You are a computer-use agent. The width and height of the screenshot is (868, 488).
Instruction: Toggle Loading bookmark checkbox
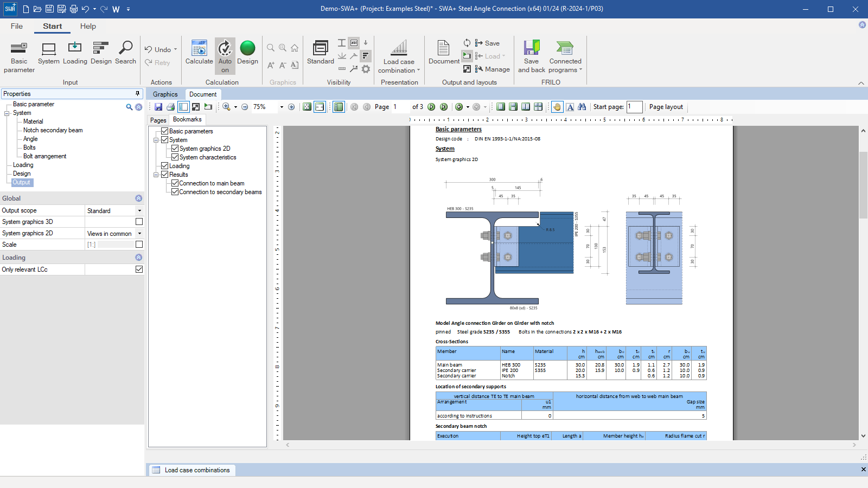click(165, 166)
